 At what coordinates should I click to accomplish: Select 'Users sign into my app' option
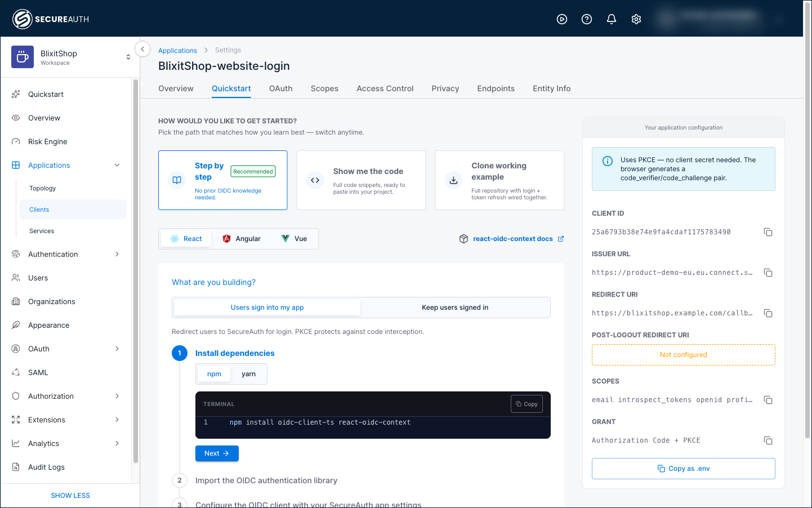(267, 308)
